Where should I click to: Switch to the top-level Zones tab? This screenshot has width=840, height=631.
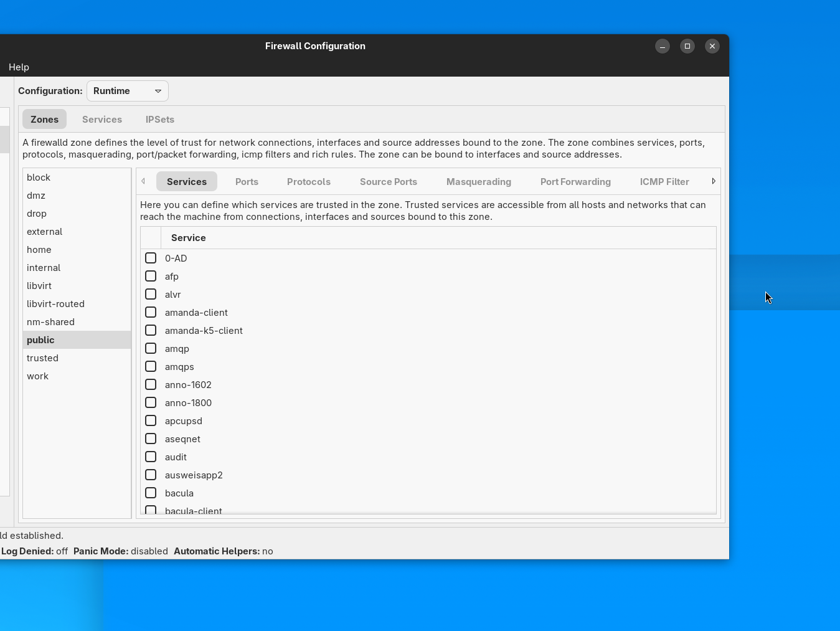click(44, 120)
